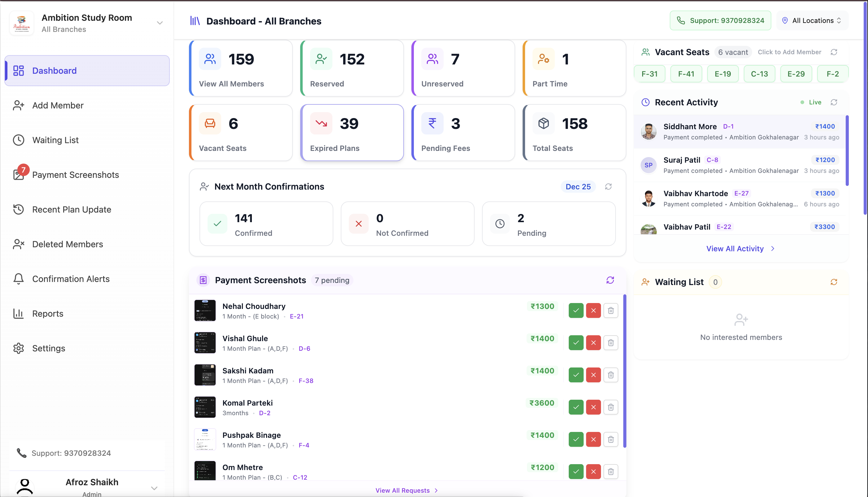Approve Nehal Choudhary's payment screenshot

click(x=576, y=310)
